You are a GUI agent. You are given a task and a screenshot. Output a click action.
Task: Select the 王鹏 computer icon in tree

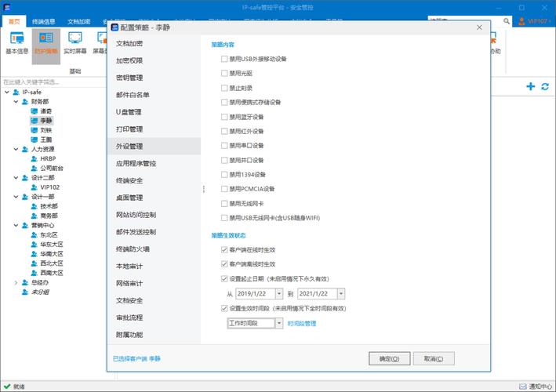coord(34,140)
